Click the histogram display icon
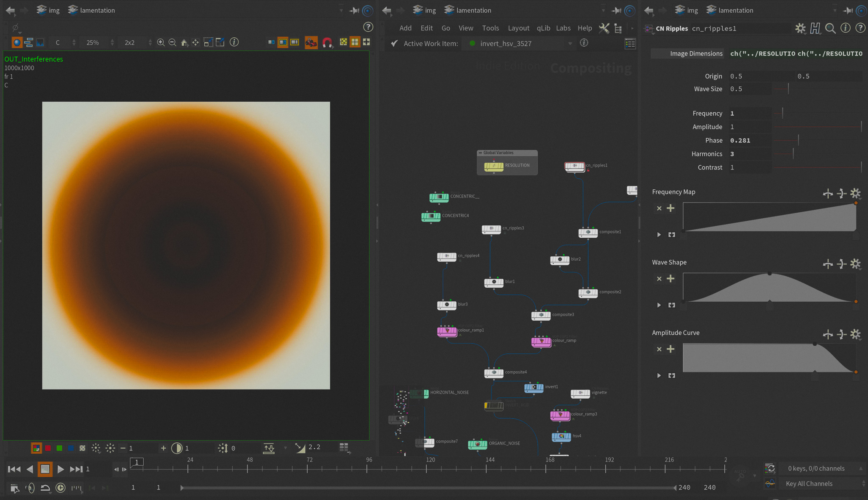Viewport: 868px width, 500px height. pos(40,42)
